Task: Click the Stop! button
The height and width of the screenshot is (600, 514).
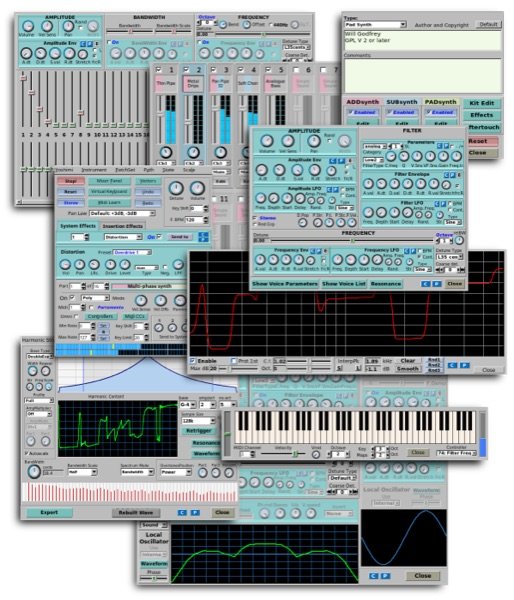Action: 71,181
